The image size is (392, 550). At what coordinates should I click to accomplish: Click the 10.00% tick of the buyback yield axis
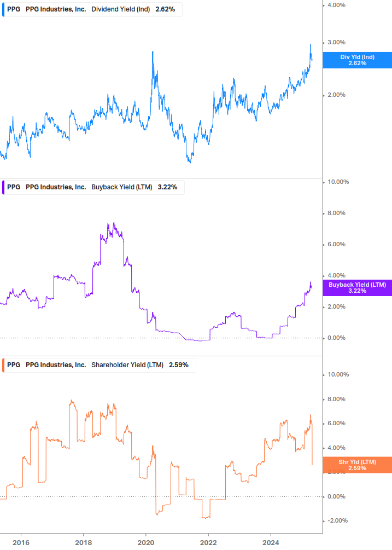tap(338, 182)
